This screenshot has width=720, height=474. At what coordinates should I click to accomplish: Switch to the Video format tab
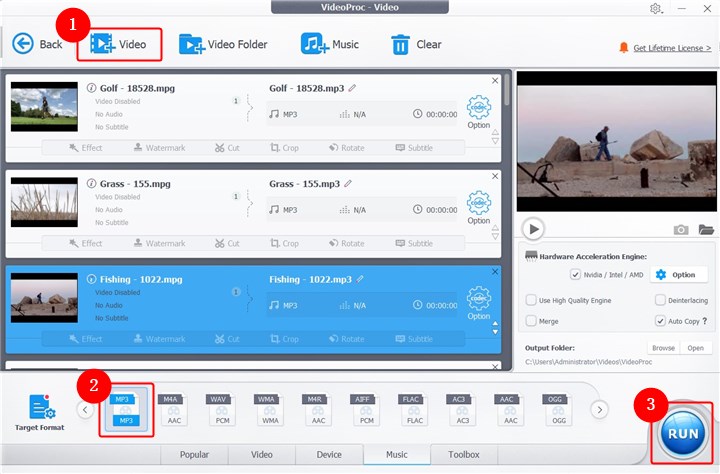point(262,455)
